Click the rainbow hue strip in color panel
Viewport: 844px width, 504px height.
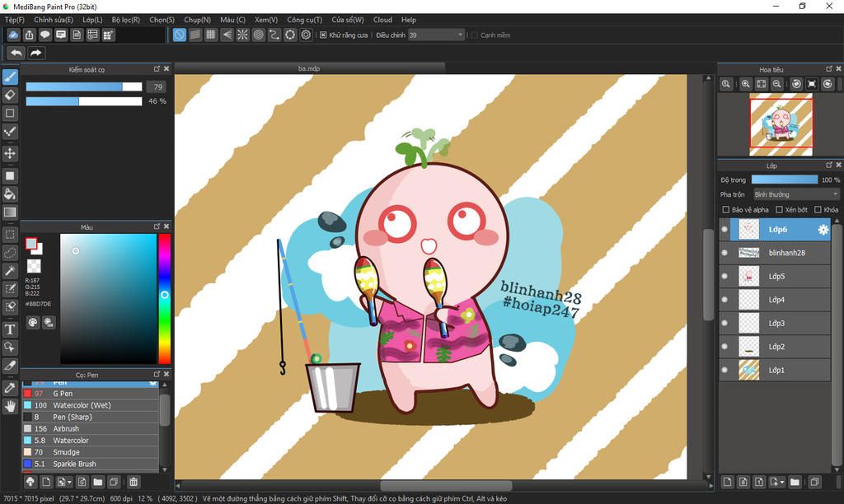click(x=165, y=299)
